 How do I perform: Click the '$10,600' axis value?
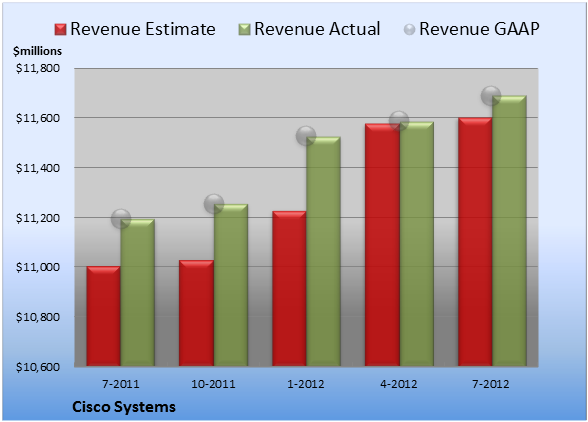pyautogui.click(x=38, y=367)
